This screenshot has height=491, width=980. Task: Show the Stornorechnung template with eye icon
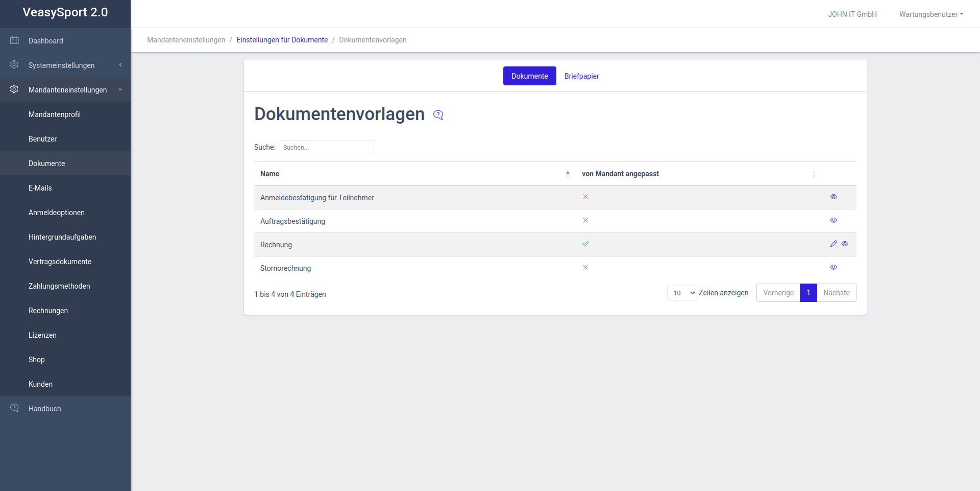tap(834, 267)
